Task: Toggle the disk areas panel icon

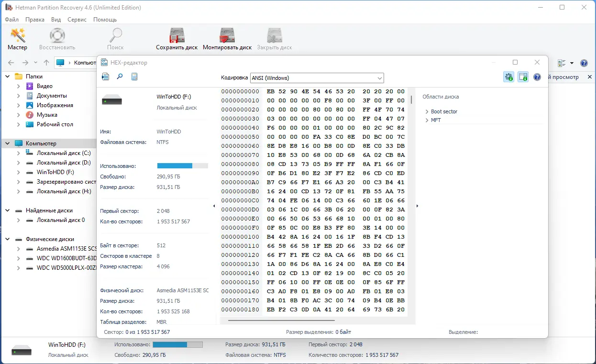Action: (x=523, y=77)
